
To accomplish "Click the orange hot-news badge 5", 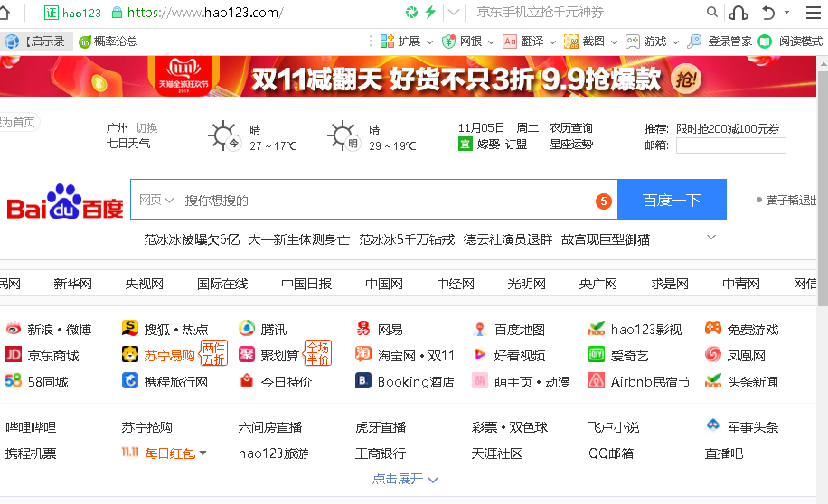I will (x=604, y=201).
